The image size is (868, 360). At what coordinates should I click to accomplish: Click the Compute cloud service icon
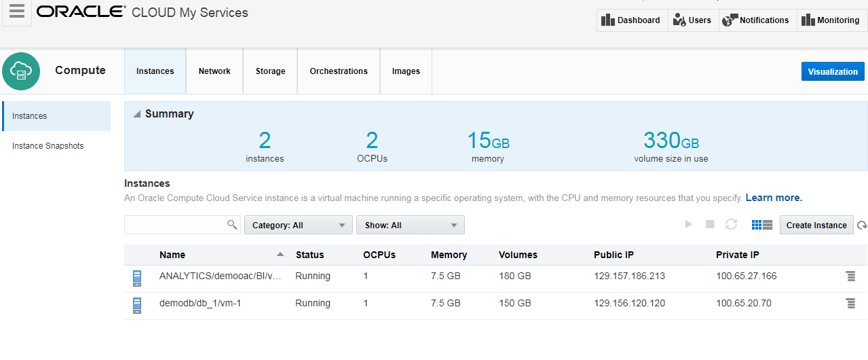tap(21, 71)
